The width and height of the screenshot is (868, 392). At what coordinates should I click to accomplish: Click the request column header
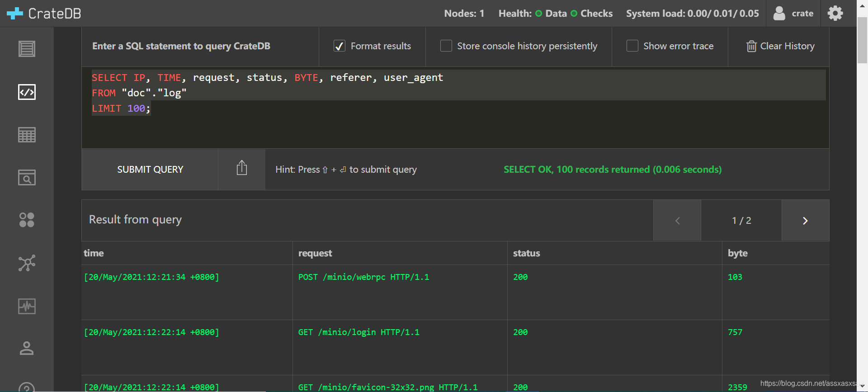click(x=315, y=253)
